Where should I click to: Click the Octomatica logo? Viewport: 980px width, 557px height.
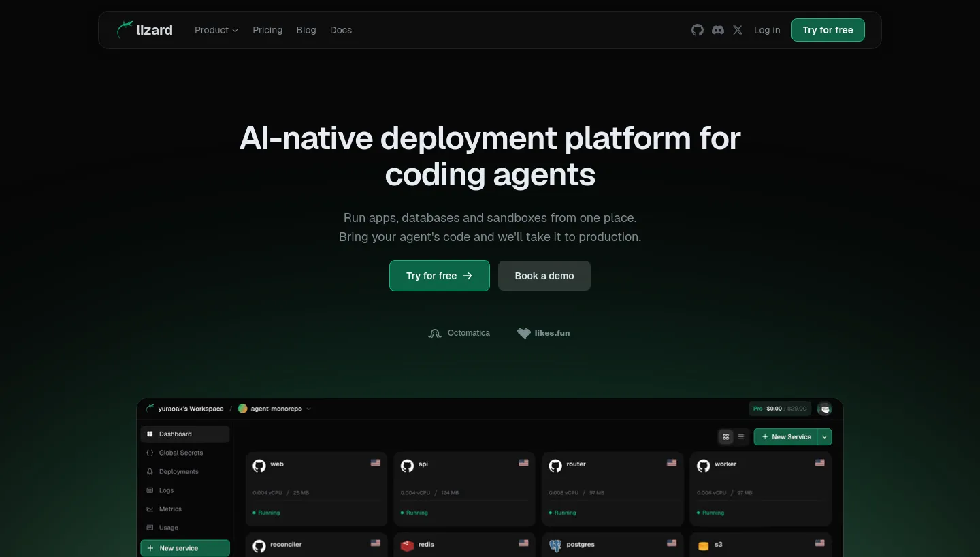tap(459, 333)
